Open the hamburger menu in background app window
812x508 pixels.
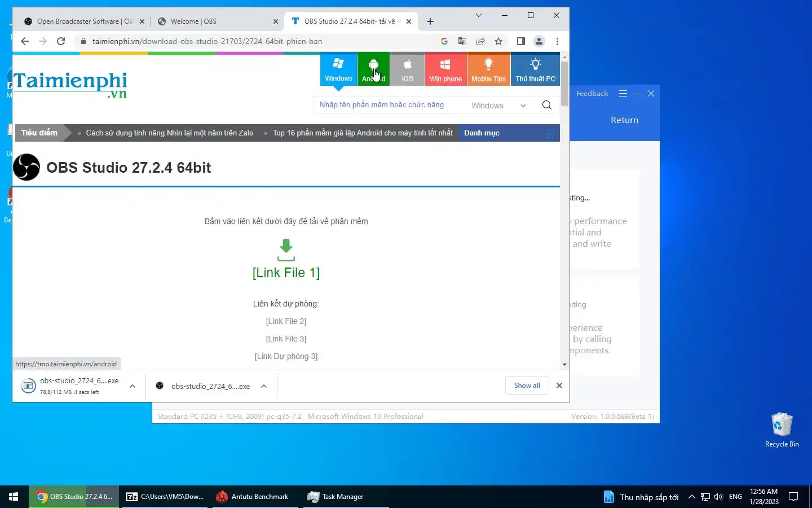coord(623,94)
